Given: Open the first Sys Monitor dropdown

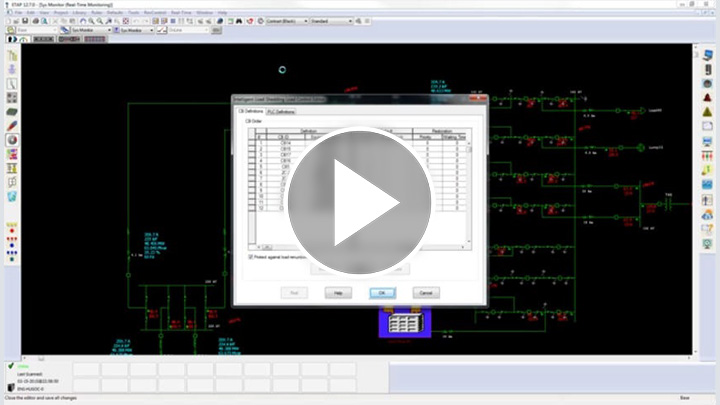Looking at the screenshot, I should pyautogui.click(x=91, y=30).
